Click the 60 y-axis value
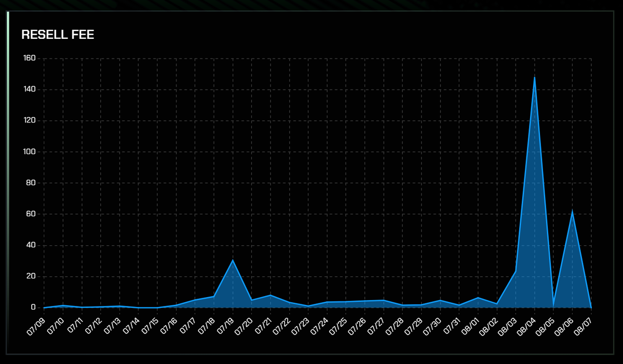This screenshot has height=364, width=623. [x=31, y=214]
